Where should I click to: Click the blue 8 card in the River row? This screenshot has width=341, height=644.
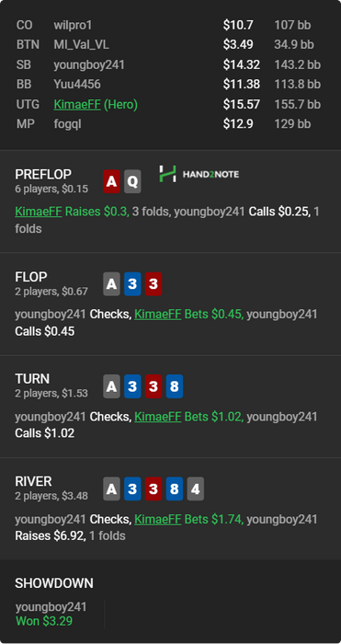(175, 489)
